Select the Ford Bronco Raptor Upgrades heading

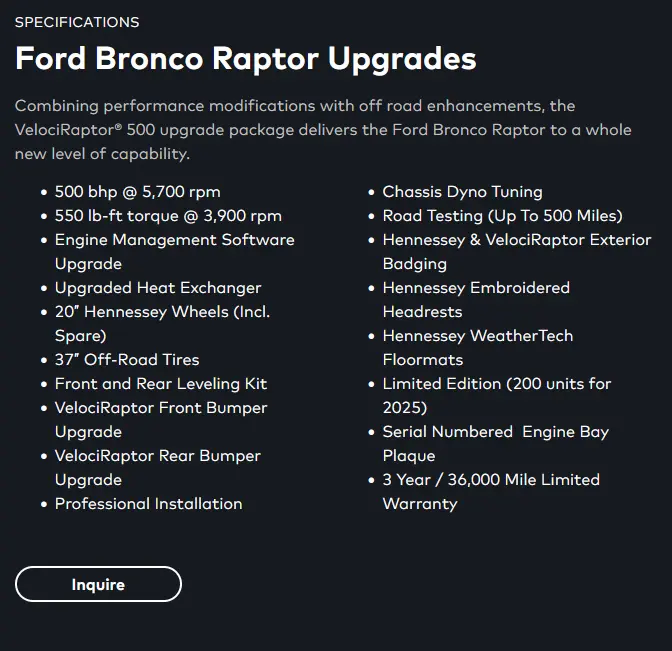(246, 59)
